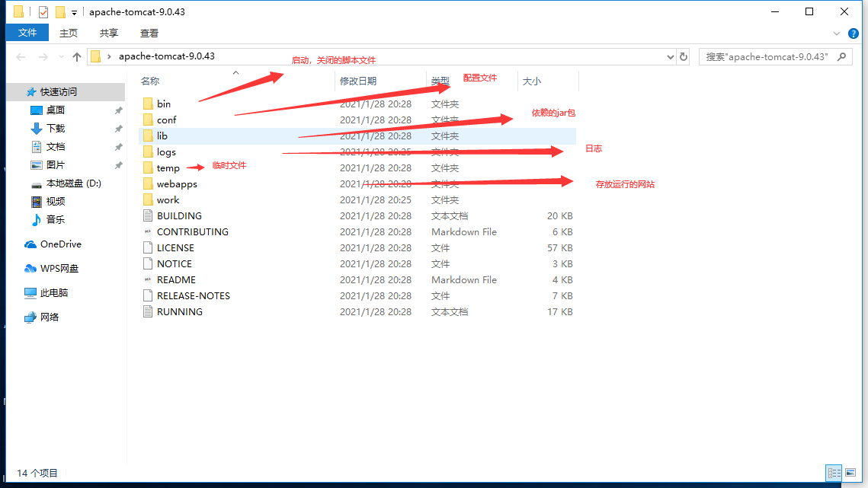Select 快速访问 in the navigation pane
This screenshot has height=488, width=868.
pyautogui.click(x=58, y=92)
